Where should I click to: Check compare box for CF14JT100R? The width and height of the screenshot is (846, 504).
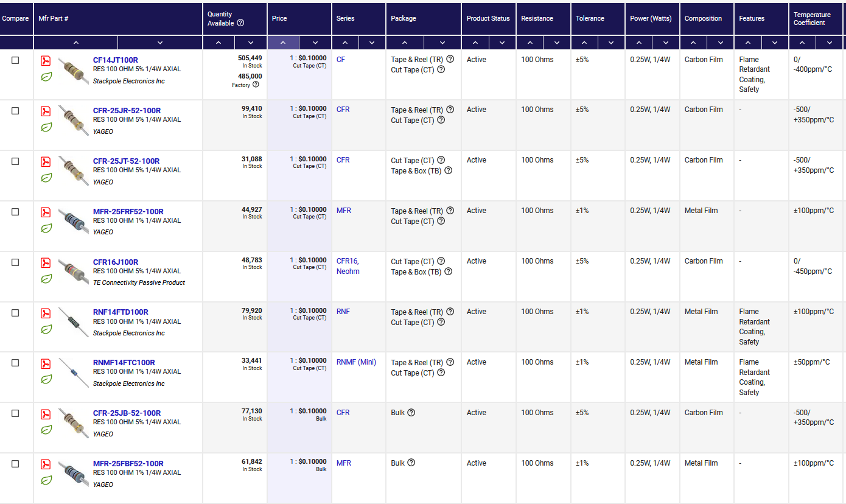coord(15,60)
